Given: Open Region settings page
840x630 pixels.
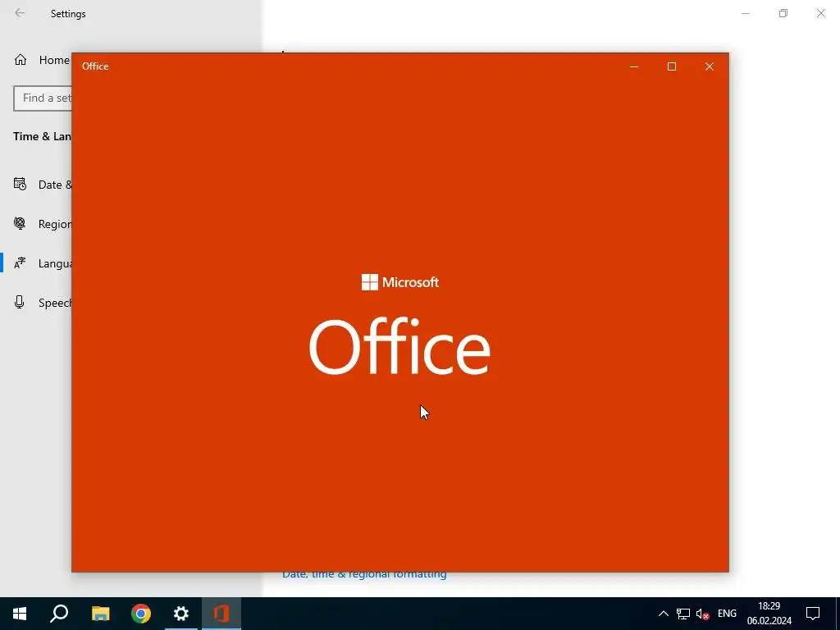Looking at the screenshot, I should (x=36, y=224).
